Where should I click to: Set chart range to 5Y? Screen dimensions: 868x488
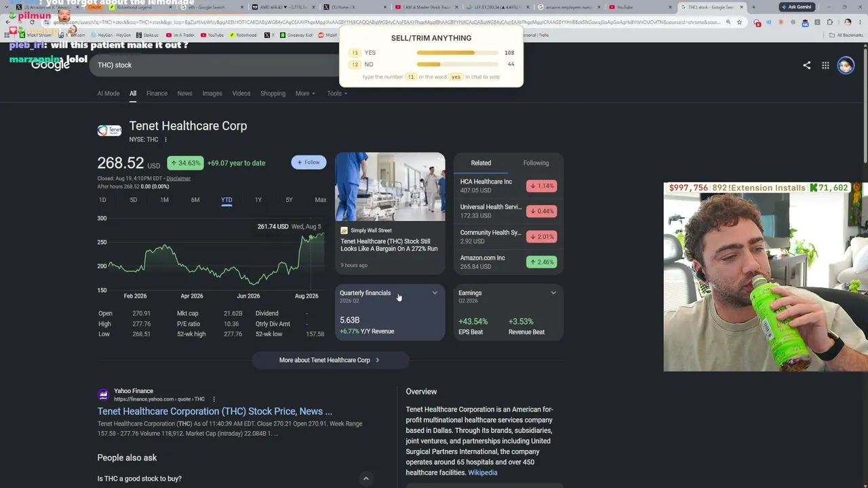289,200
